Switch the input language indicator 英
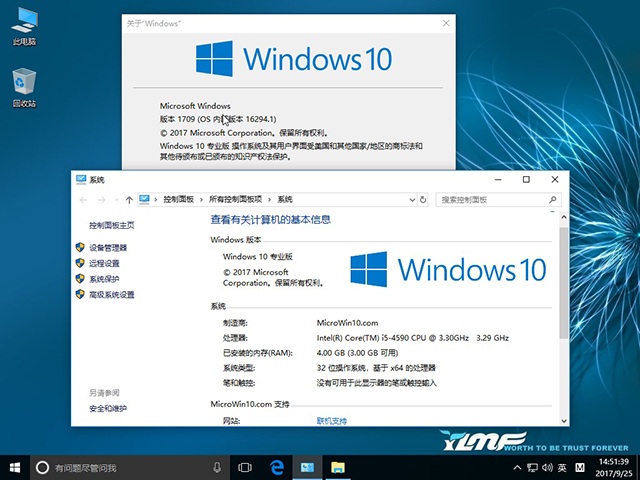The width and height of the screenshot is (640, 480). click(x=562, y=468)
